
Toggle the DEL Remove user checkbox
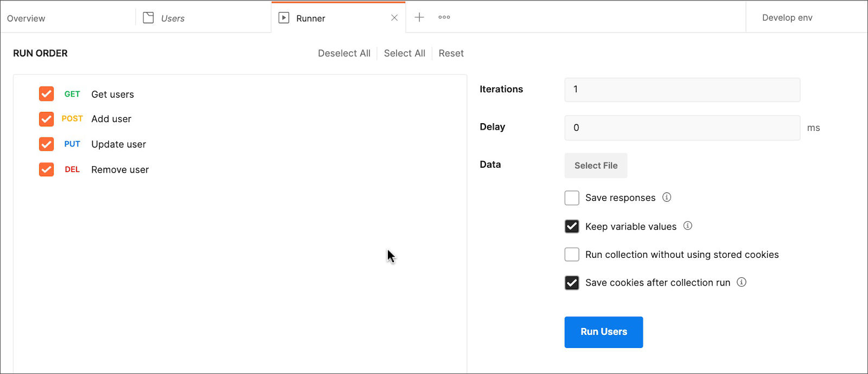click(x=47, y=169)
